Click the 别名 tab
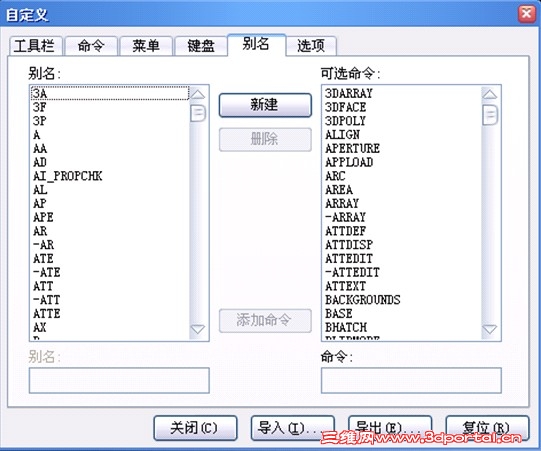Screen dimensions: 541x451 click(x=256, y=44)
